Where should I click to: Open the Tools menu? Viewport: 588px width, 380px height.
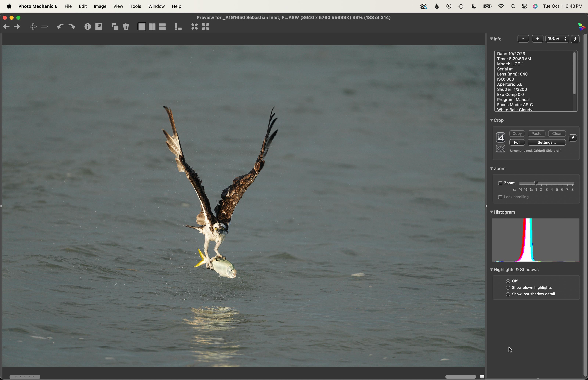coord(136,6)
